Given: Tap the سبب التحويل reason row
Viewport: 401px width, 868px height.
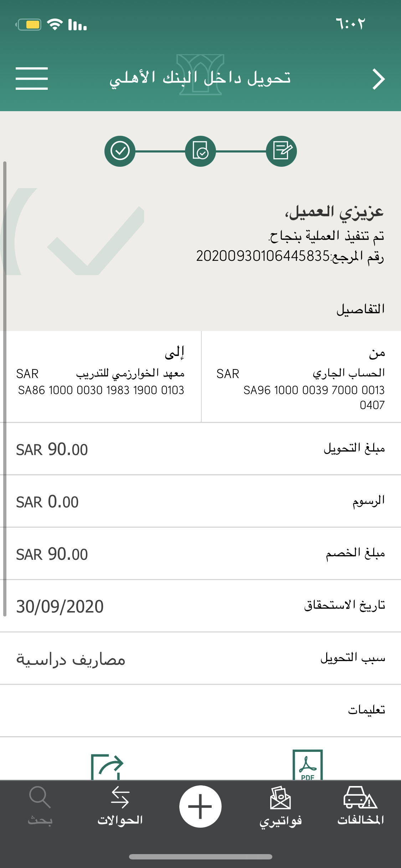Looking at the screenshot, I should click(200, 658).
